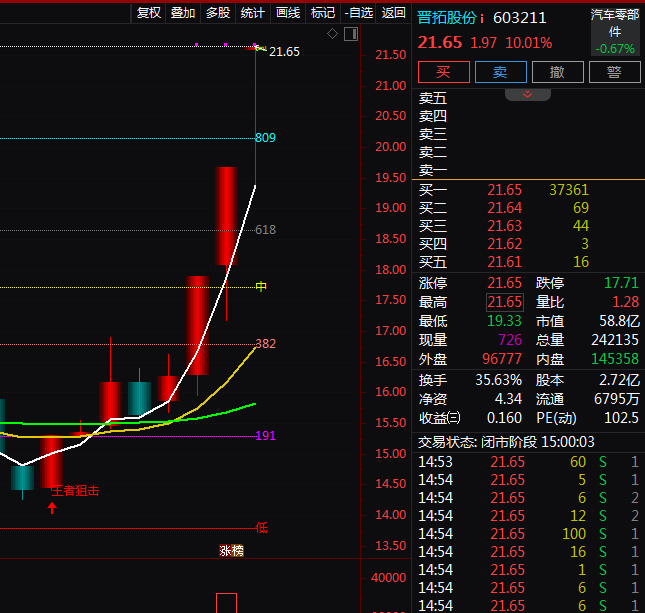Click stock code 603211
Screen dimensions: 645x613
[520, 18]
